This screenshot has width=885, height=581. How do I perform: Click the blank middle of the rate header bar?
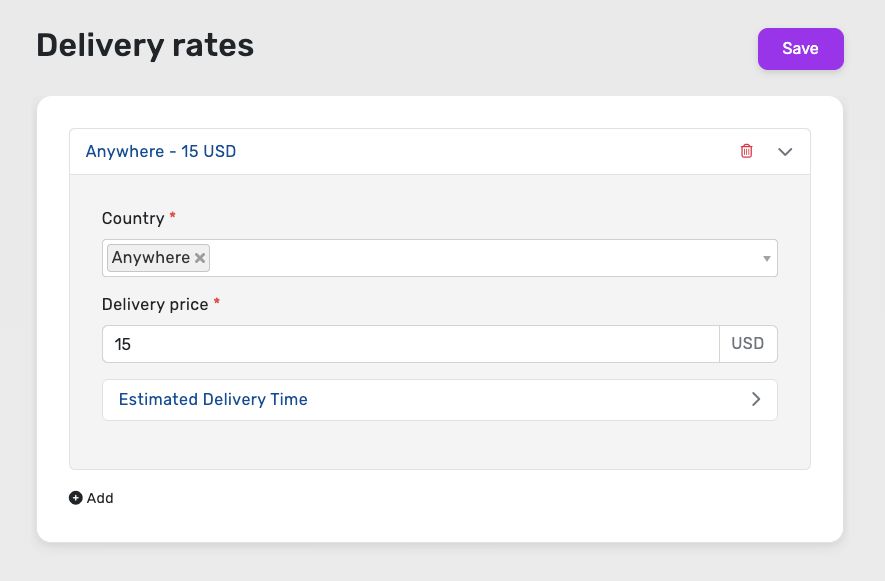click(x=485, y=151)
